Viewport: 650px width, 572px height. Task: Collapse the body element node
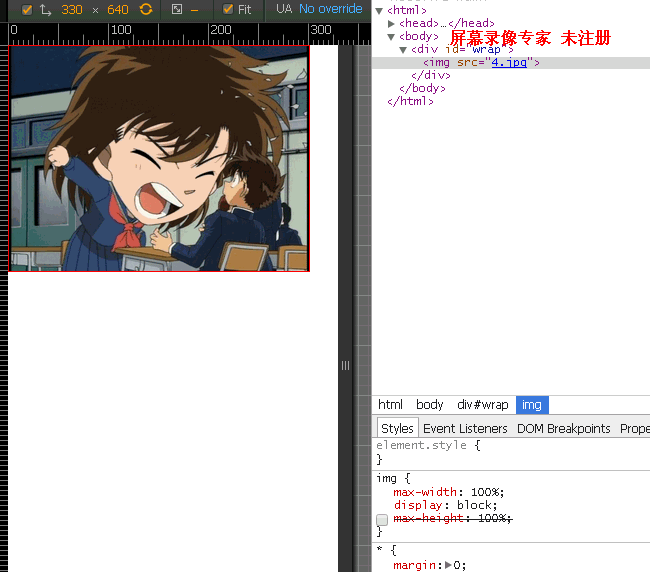[392, 37]
